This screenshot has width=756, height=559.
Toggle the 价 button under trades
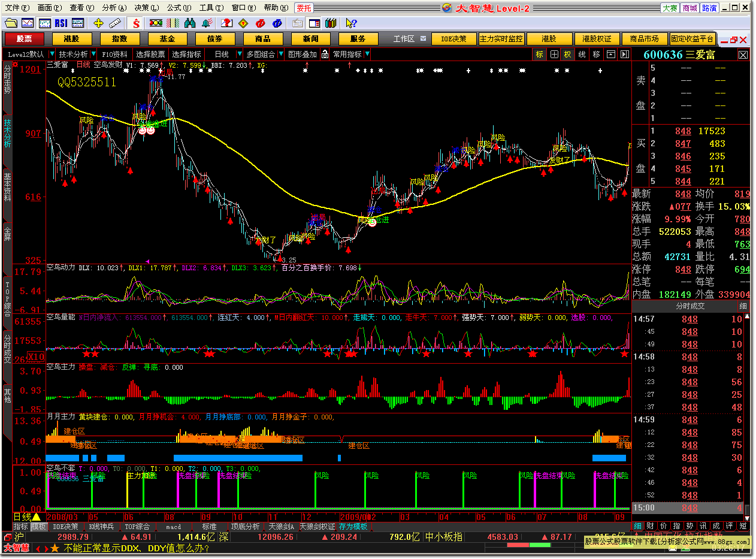(664, 525)
